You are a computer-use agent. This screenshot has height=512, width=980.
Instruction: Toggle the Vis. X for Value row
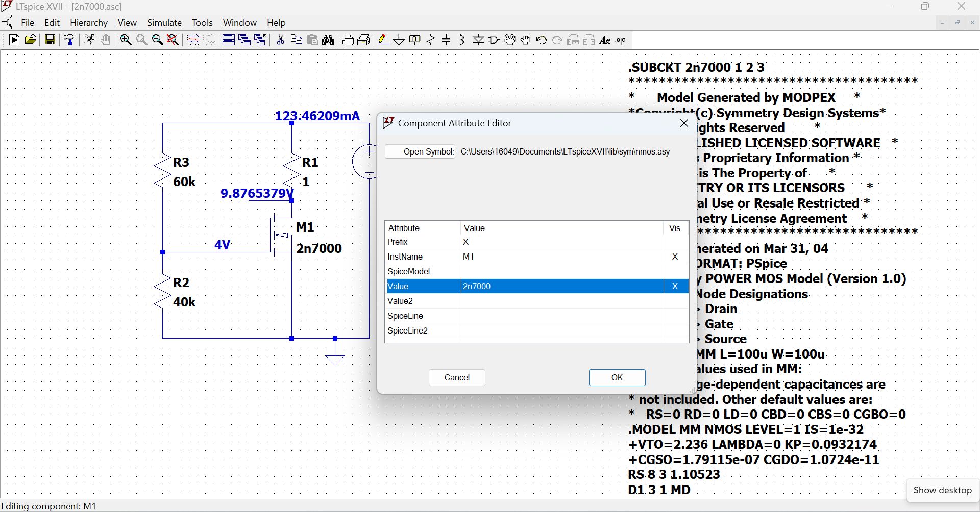(676, 286)
